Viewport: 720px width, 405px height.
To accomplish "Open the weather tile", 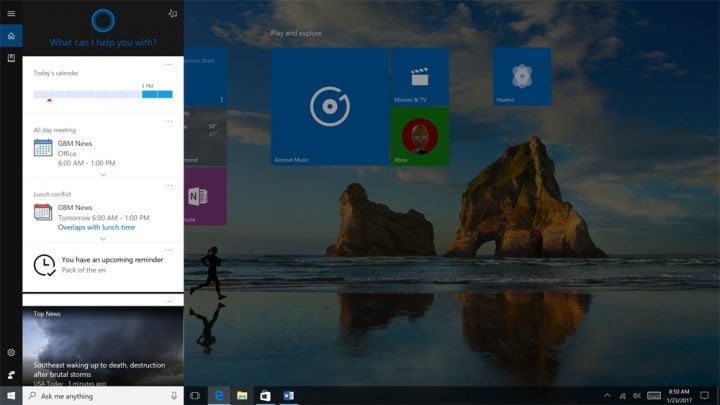I will point(205,136).
